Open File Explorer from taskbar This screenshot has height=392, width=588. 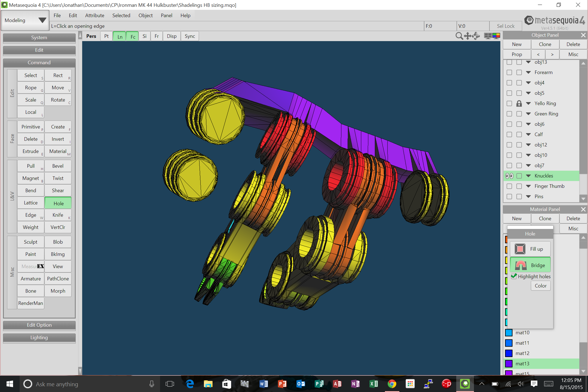208,384
